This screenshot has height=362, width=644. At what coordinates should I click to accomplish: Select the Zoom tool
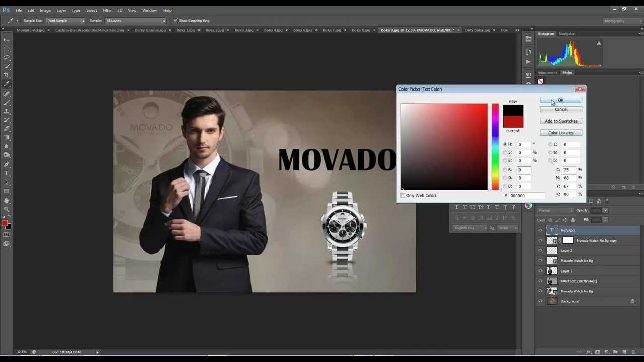(7, 209)
